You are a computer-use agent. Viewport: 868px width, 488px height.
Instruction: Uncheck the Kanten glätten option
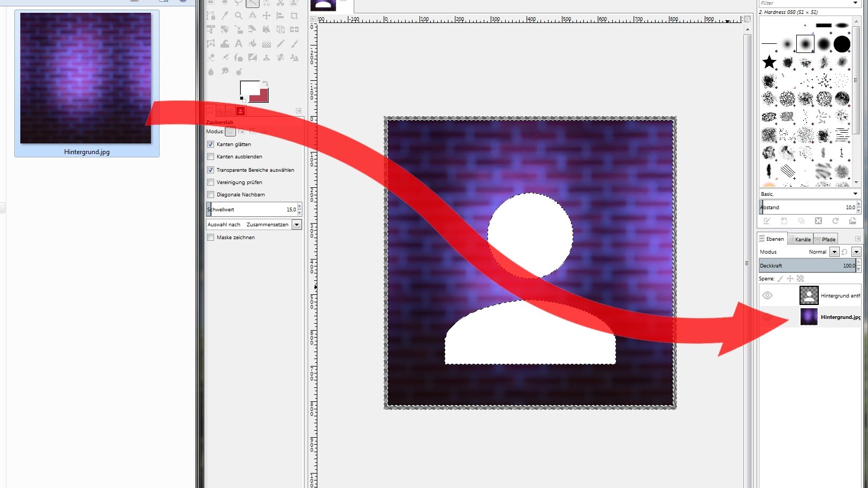click(x=210, y=144)
